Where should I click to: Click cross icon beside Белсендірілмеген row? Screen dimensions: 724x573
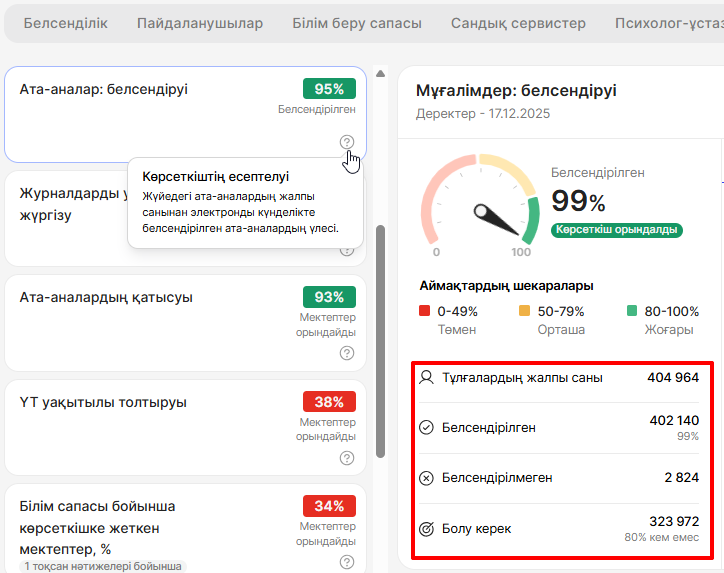(427, 478)
